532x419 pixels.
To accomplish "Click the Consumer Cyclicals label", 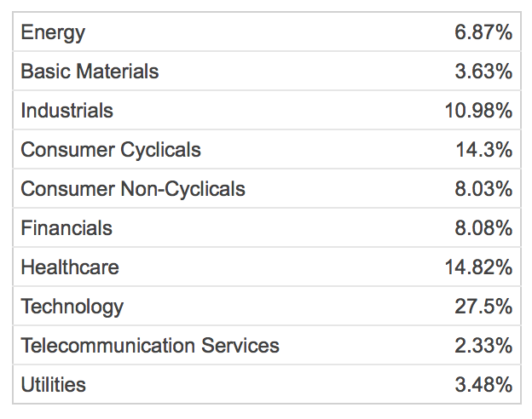I will [x=111, y=150].
